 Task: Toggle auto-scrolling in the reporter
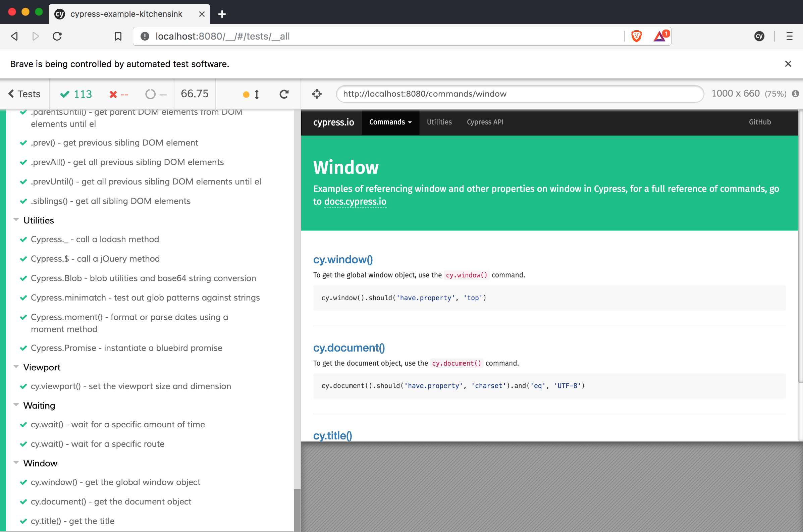pos(251,94)
